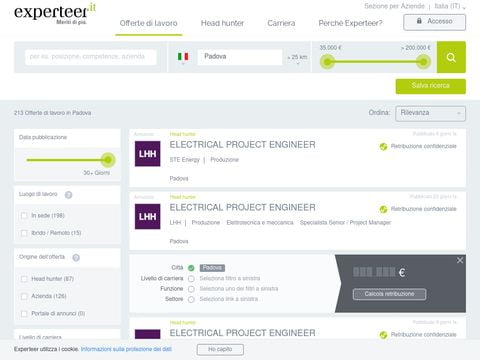Click LHH logo of second Electrical Project Engineer
Image resolution: width=480 pixels, height=360 pixels.
pos(147,217)
